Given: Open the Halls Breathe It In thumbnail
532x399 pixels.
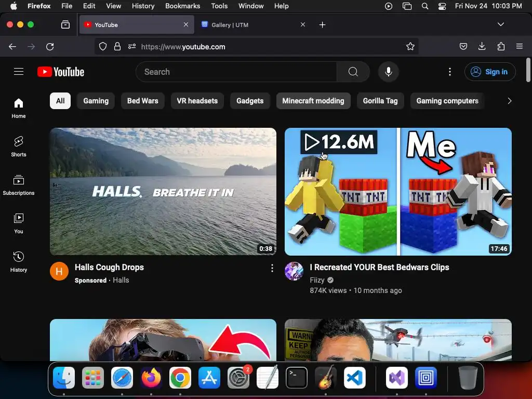Looking at the screenshot, I should pyautogui.click(x=163, y=191).
